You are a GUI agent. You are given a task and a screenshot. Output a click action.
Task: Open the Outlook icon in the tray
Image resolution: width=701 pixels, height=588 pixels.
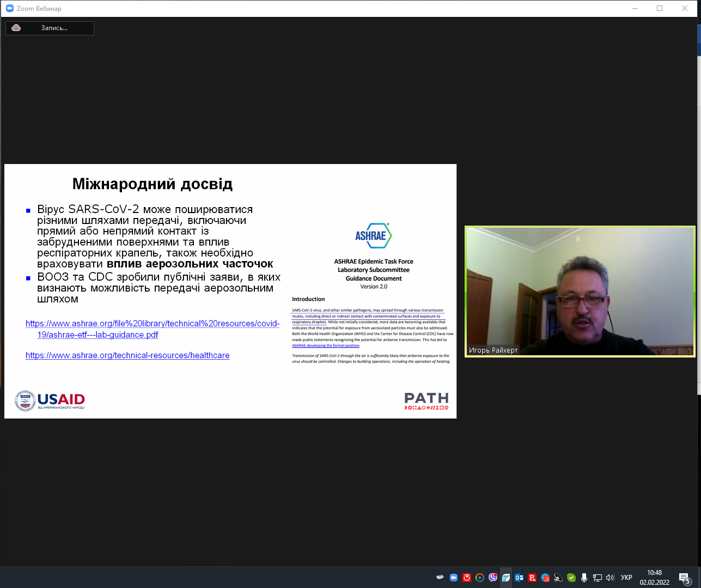coord(519,578)
